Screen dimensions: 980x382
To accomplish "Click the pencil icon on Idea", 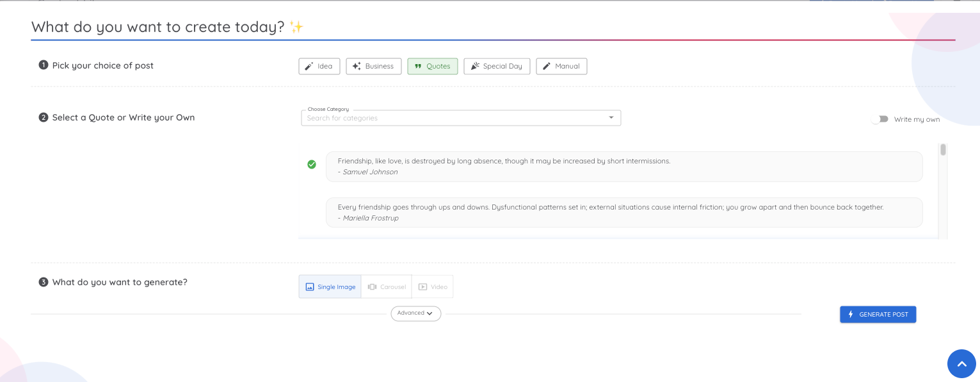I will tap(309, 66).
